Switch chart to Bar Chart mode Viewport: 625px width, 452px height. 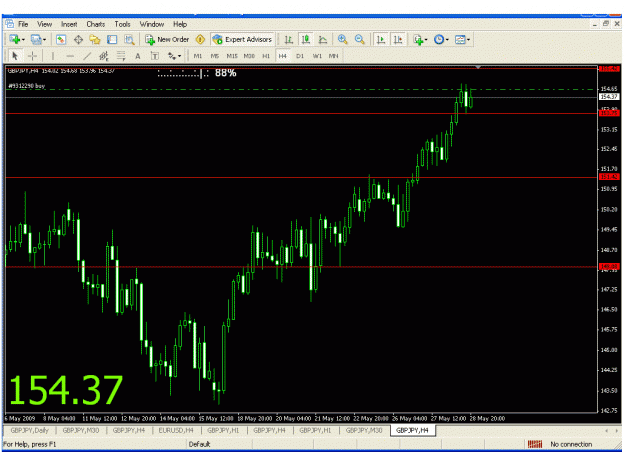pyautogui.click(x=289, y=39)
